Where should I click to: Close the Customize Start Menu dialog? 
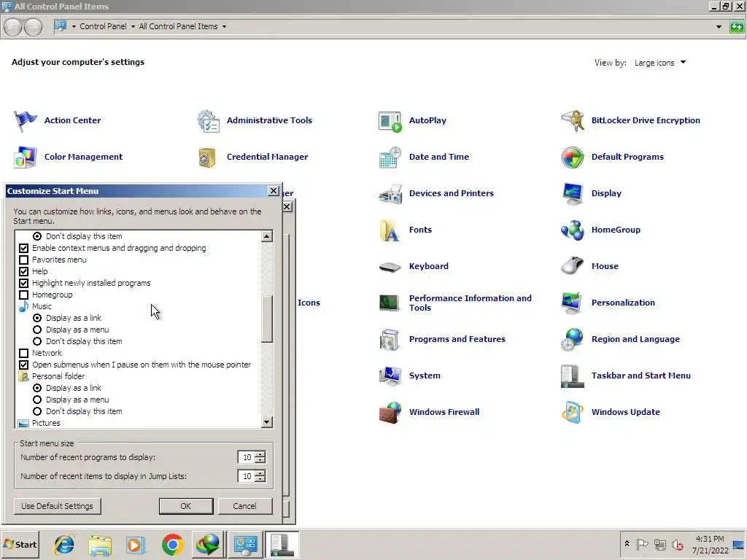coord(273,191)
